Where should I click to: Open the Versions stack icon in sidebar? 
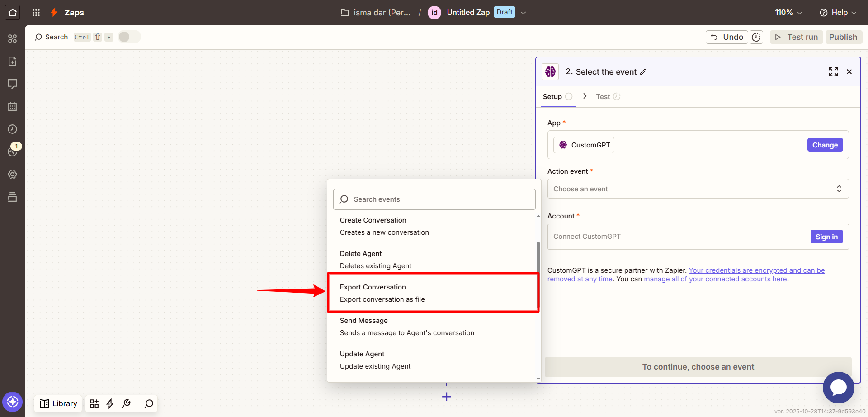click(13, 197)
